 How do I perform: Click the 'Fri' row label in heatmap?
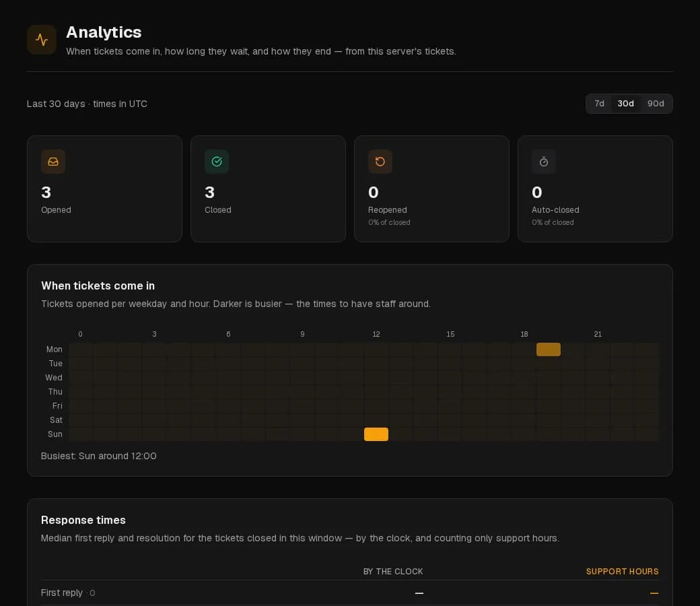pos(57,406)
